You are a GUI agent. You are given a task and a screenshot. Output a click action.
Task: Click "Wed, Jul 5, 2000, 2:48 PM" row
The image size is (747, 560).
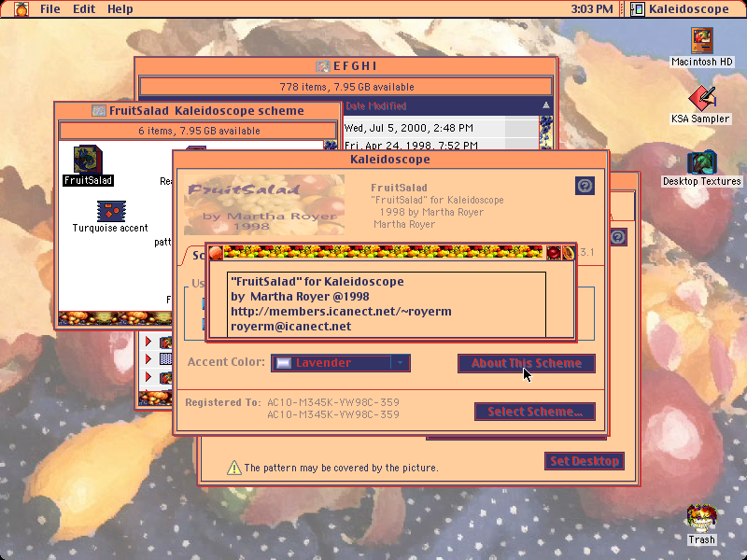click(441, 128)
